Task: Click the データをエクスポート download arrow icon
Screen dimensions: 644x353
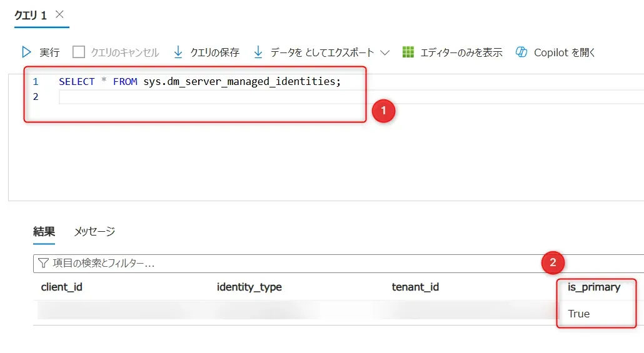Action: pyautogui.click(x=258, y=52)
